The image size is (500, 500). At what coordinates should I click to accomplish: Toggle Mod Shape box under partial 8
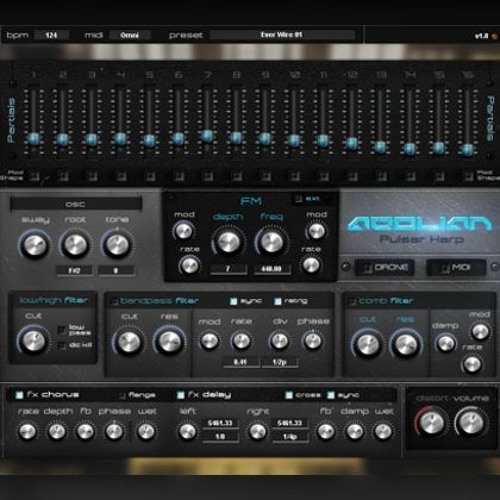coord(237,176)
